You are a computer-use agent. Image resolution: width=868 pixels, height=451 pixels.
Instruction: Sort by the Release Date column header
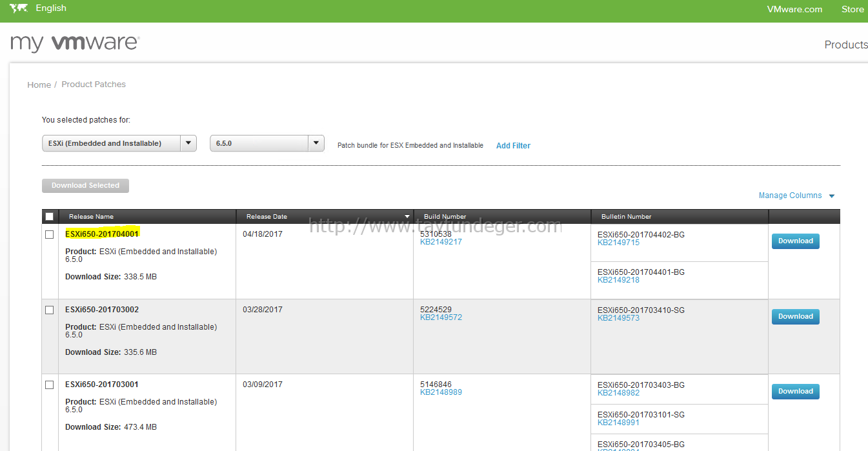point(267,217)
